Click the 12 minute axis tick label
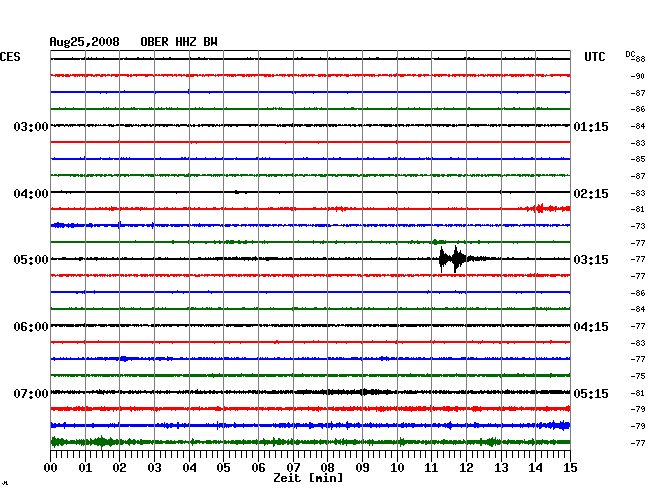Image resolution: width=650 pixels, height=494 pixels. click(x=466, y=468)
